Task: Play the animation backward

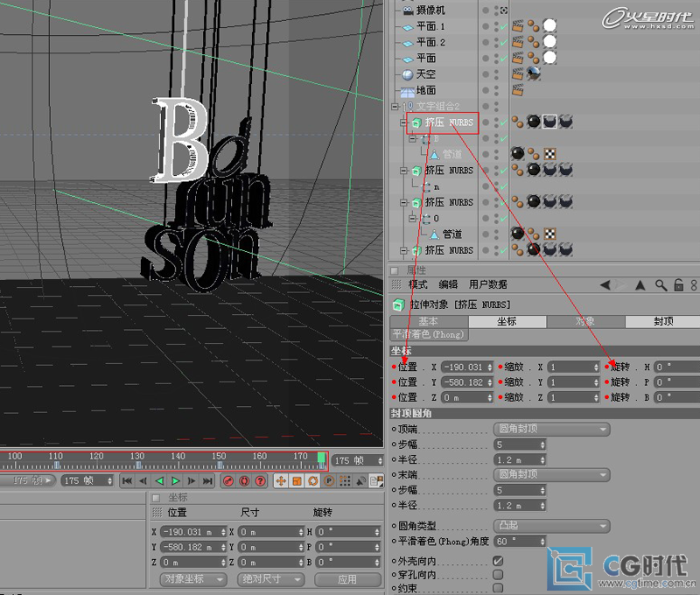Action: [x=159, y=480]
